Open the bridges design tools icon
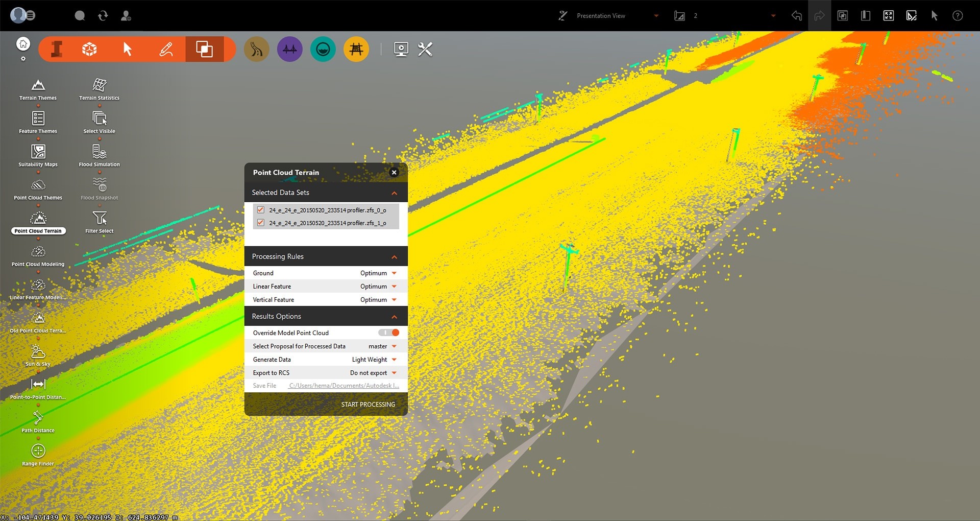Viewport: 980px width, 521px height. tap(290, 49)
